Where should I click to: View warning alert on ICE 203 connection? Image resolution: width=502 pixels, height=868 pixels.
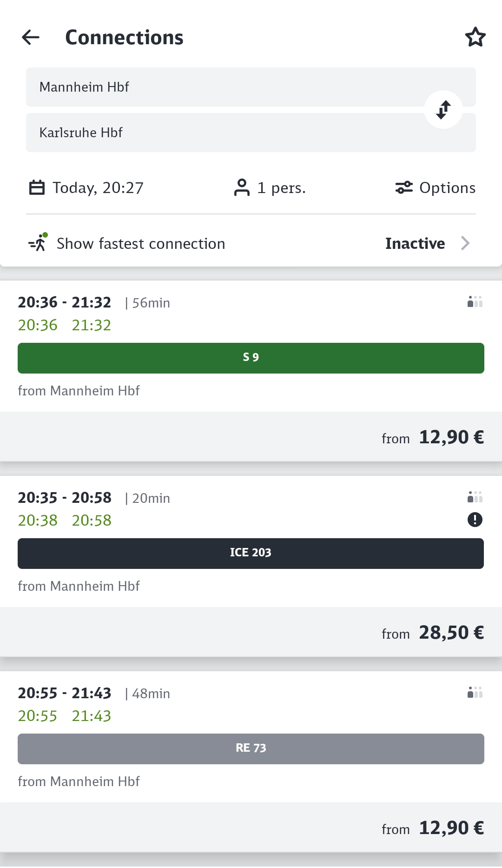(475, 520)
